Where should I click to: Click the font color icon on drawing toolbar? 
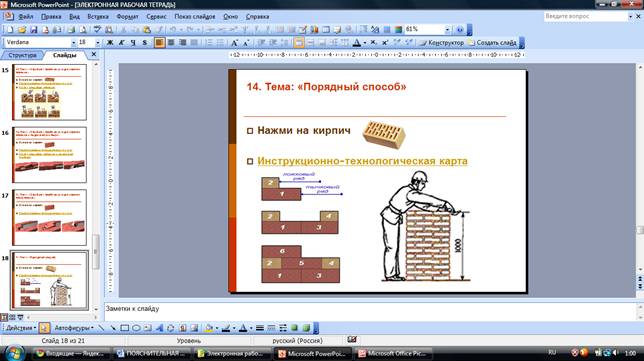coord(243,328)
